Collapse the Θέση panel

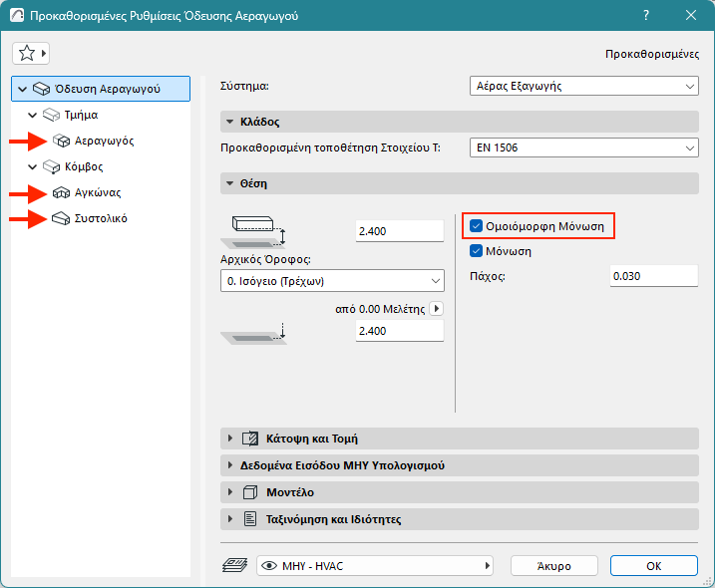tap(229, 183)
